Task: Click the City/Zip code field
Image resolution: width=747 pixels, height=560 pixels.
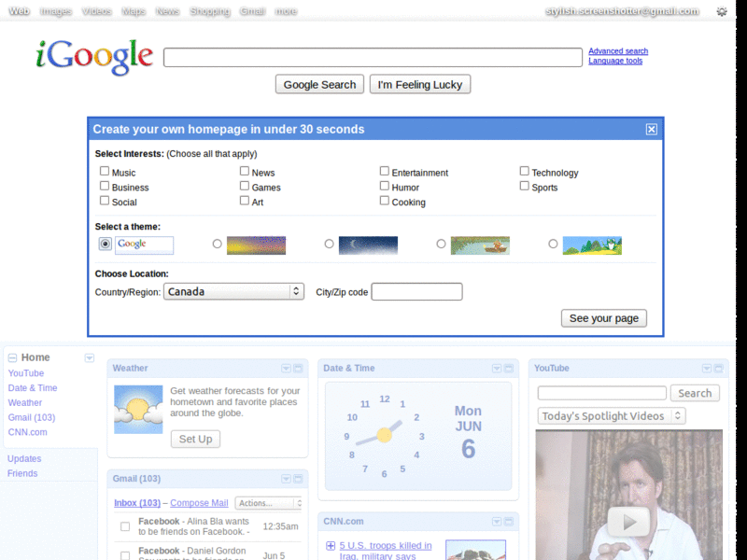Action: [x=416, y=291]
